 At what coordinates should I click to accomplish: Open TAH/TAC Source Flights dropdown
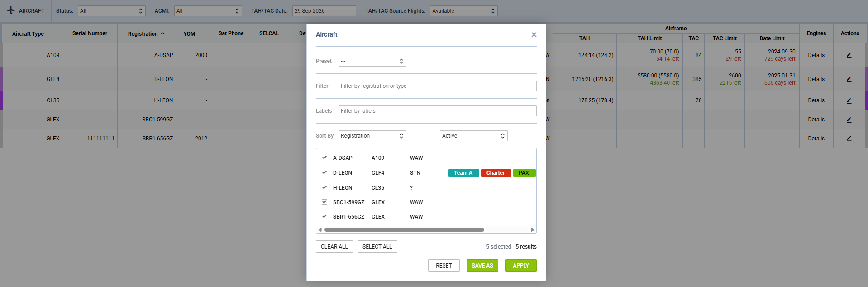pyautogui.click(x=464, y=11)
